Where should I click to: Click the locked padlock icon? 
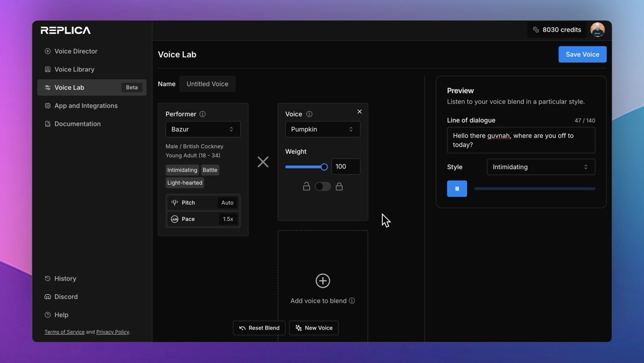339,187
